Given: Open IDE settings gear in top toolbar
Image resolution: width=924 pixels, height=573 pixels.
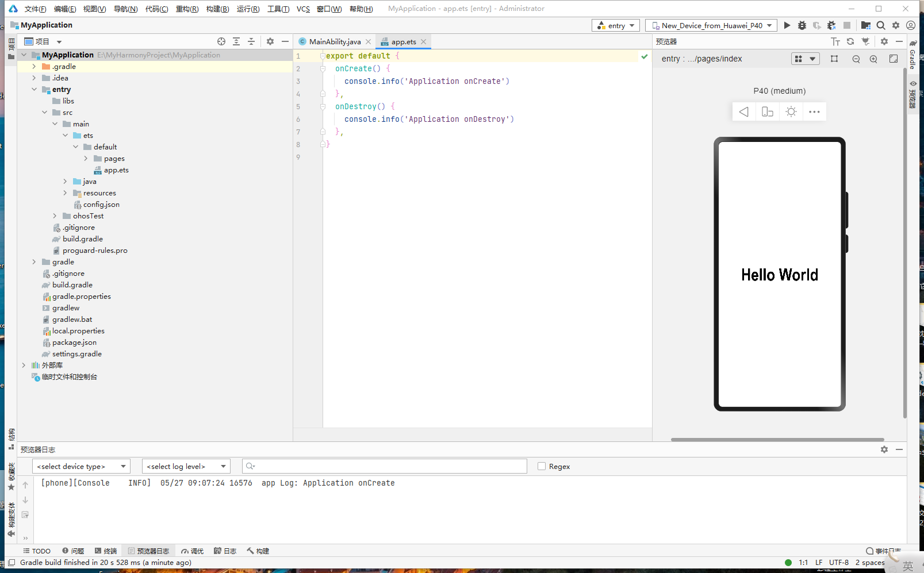Looking at the screenshot, I should point(896,25).
